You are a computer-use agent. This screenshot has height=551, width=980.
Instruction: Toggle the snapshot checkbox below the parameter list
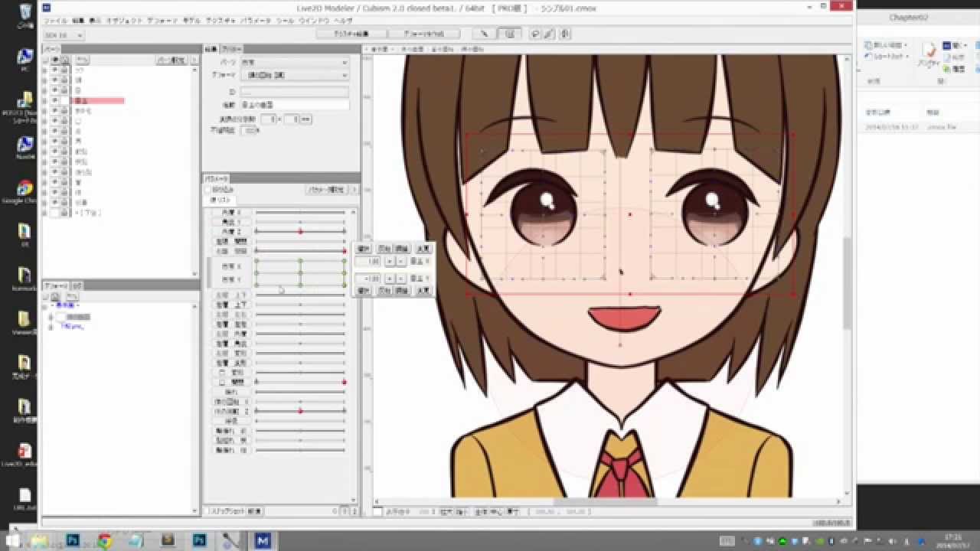[208, 510]
